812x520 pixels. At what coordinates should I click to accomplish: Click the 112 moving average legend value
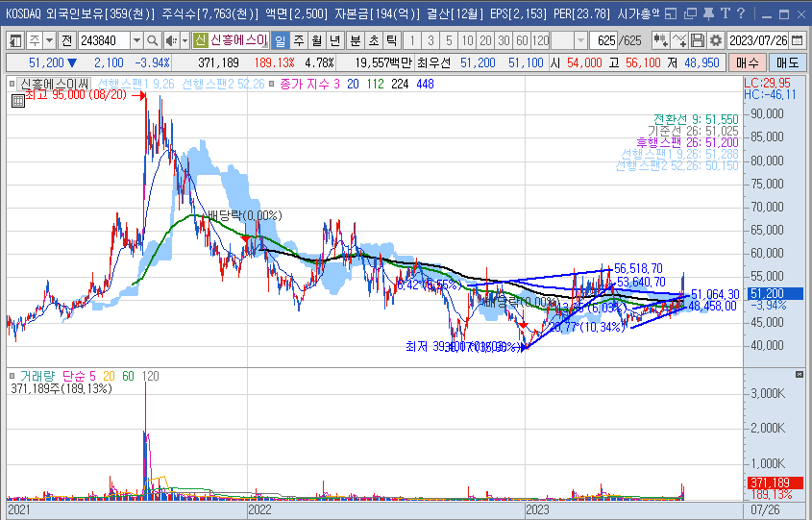pos(376,84)
